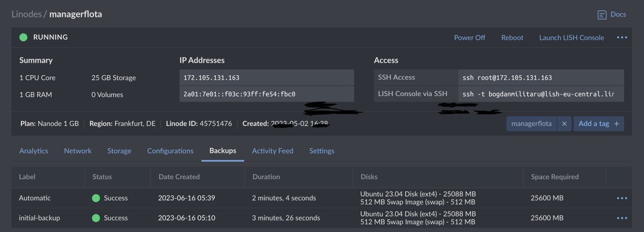The height and width of the screenshot is (232, 644).
Task: Click the Disks column header
Action: pyautogui.click(x=369, y=177)
